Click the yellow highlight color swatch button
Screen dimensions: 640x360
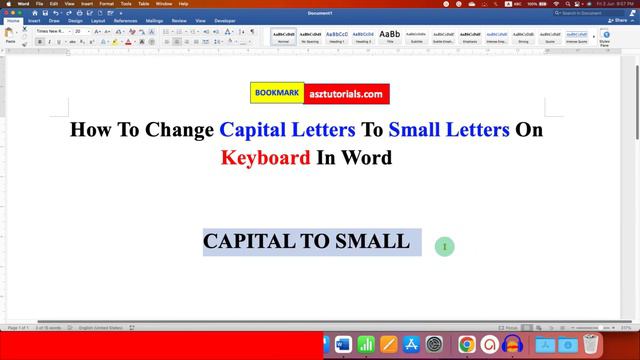tap(115, 42)
